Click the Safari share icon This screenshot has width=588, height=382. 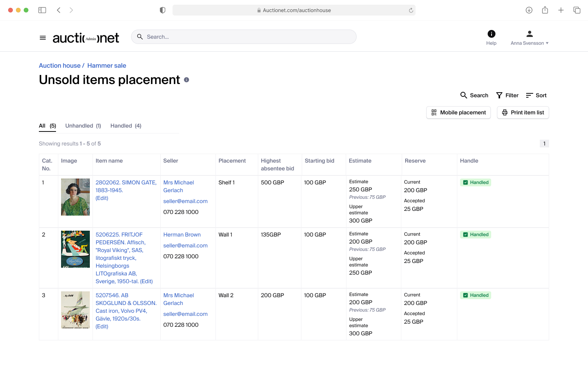(x=545, y=10)
